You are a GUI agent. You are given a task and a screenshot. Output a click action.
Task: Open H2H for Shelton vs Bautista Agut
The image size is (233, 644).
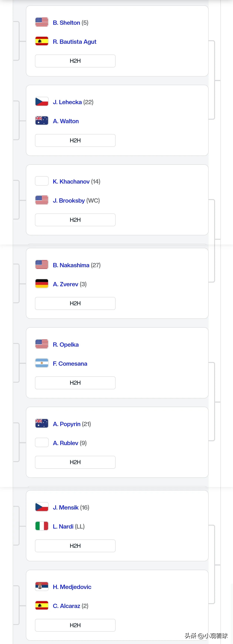(x=75, y=61)
